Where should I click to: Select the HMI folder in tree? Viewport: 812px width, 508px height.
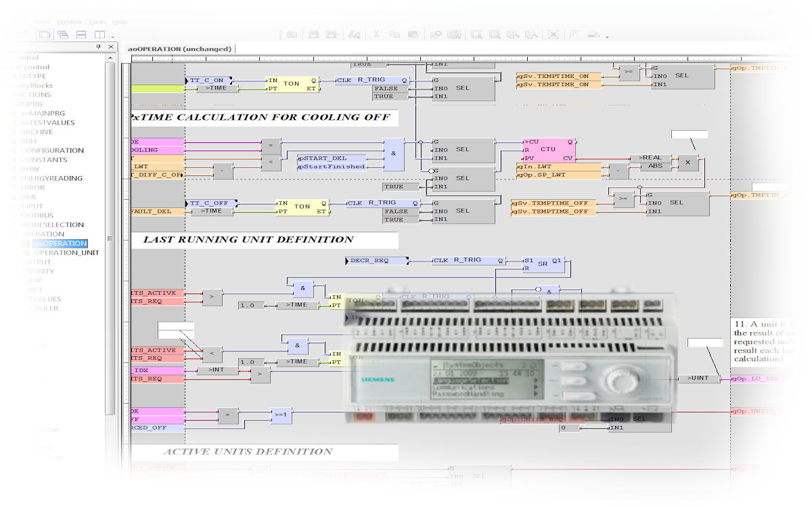pyautogui.click(x=28, y=196)
